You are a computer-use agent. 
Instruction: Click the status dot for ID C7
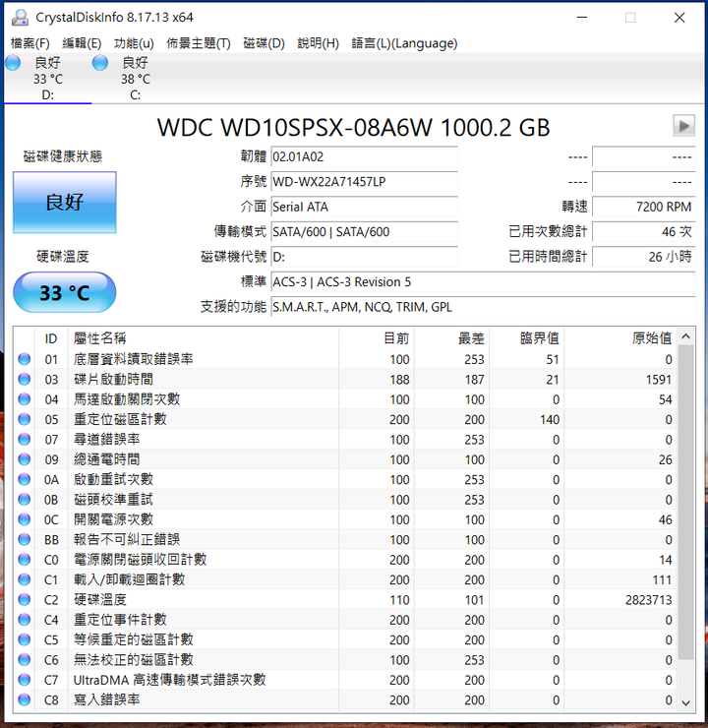coord(25,680)
